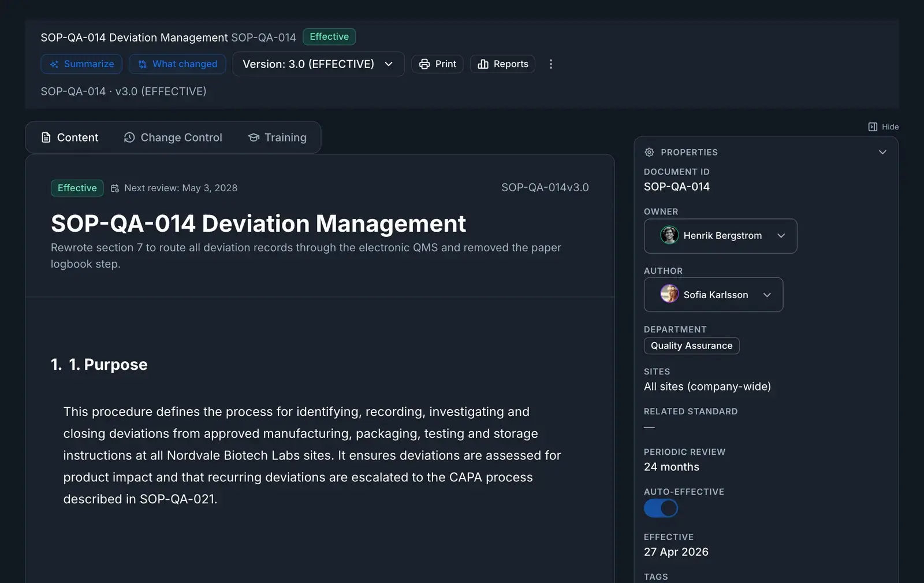The width and height of the screenshot is (924, 583).
Task: Print the document
Action: (x=437, y=64)
